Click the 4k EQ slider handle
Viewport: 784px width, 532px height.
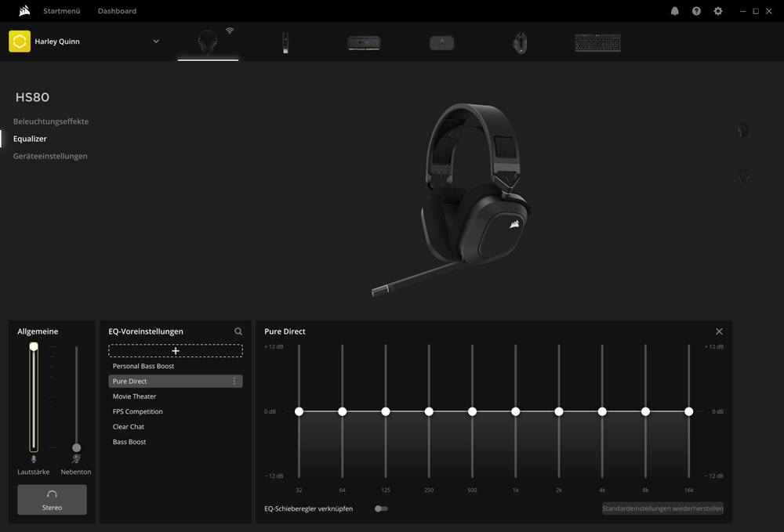tap(602, 411)
